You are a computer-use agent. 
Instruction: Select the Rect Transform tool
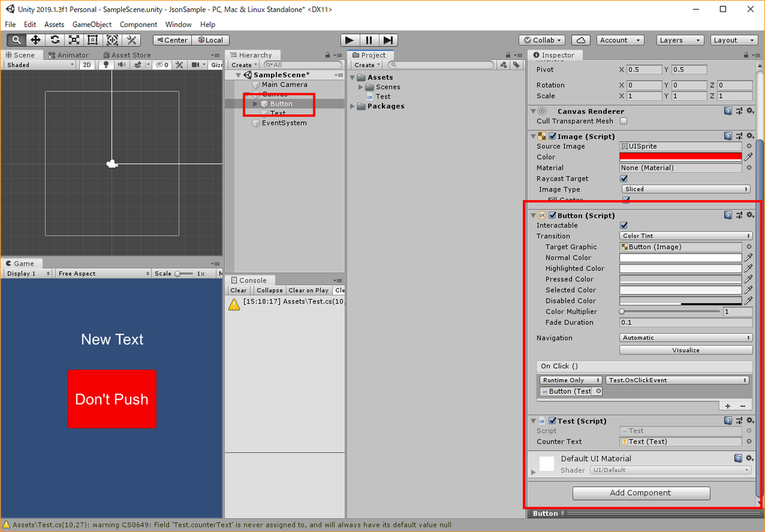click(93, 40)
